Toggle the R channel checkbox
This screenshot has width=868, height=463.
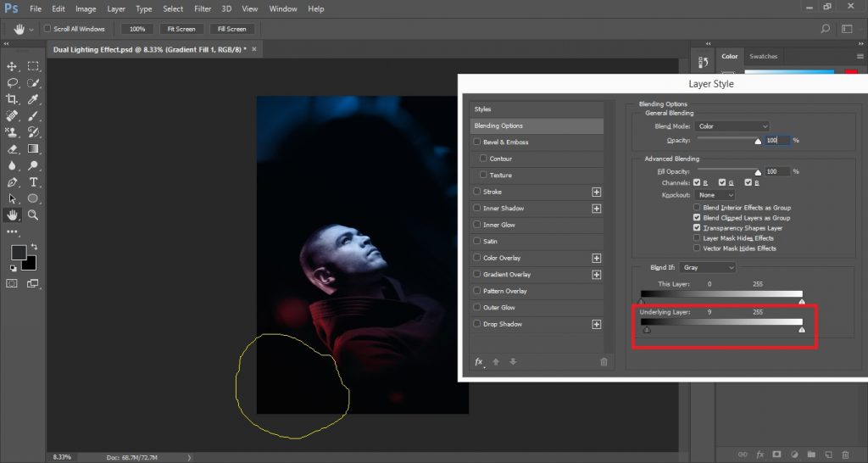click(697, 182)
